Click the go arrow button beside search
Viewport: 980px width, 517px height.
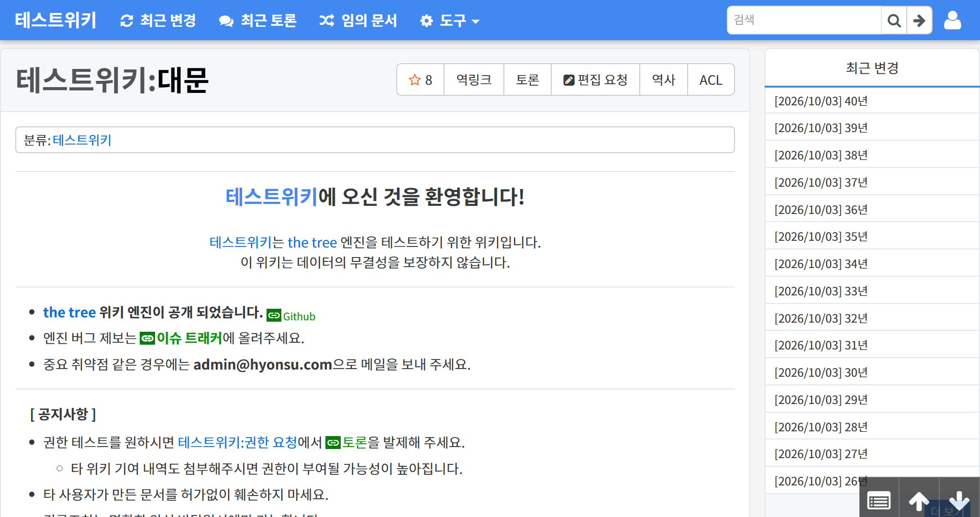click(919, 20)
